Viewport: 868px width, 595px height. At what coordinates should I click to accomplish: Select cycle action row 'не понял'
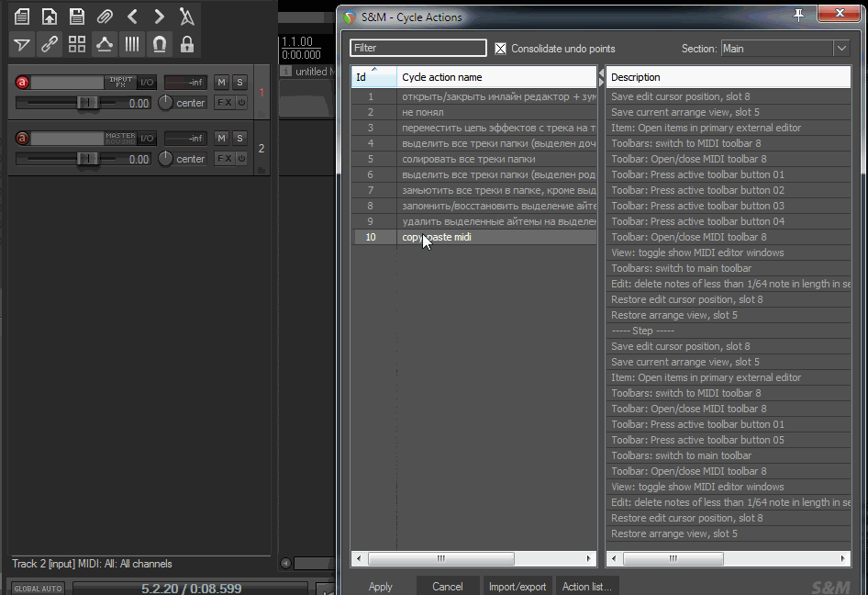(x=473, y=112)
